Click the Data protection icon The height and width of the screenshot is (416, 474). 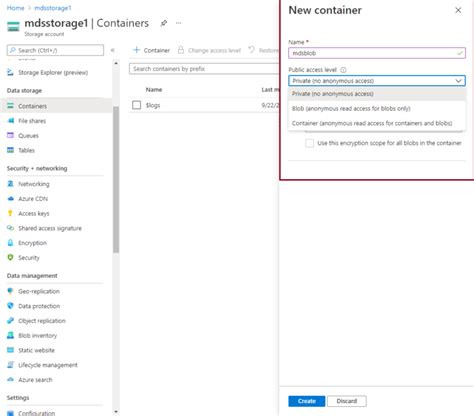[10, 306]
